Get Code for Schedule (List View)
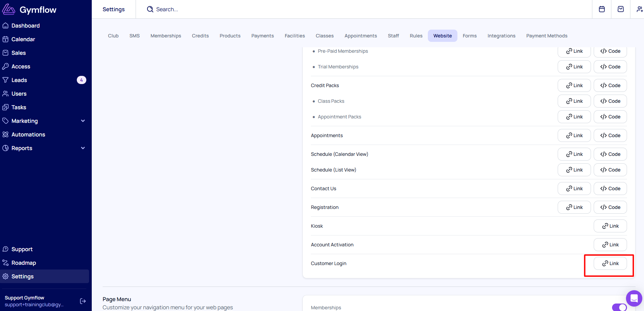 [610, 170]
